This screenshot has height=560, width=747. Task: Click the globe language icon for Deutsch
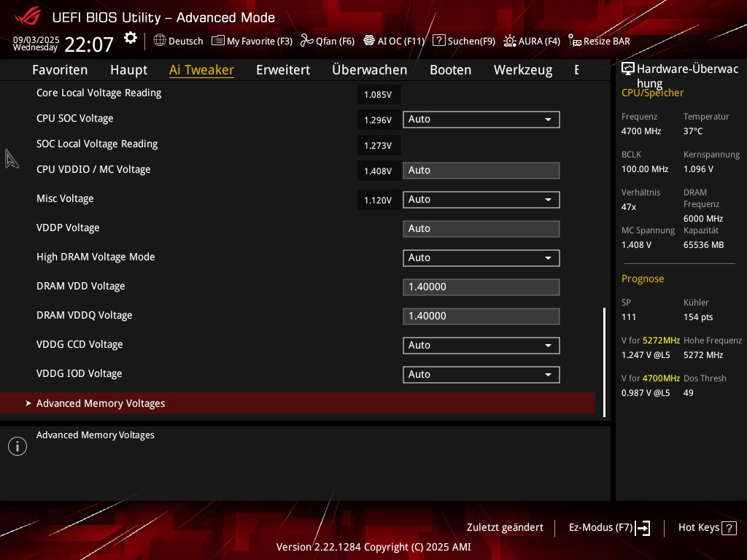click(x=160, y=41)
